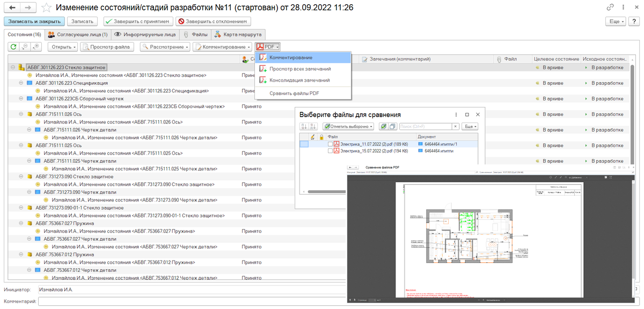Open the 'Открыть' dropdown

click(63, 47)
